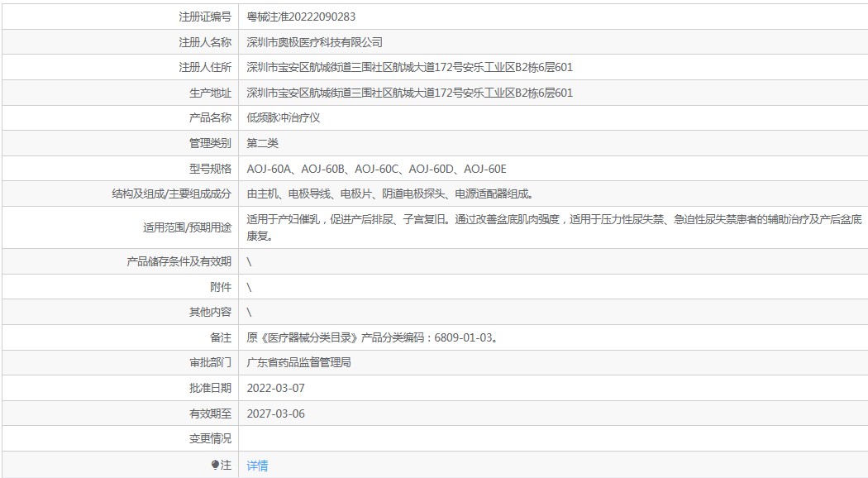
Task: Select the address value in the 注册人住所 row
Action: click(x=410, y=68)
